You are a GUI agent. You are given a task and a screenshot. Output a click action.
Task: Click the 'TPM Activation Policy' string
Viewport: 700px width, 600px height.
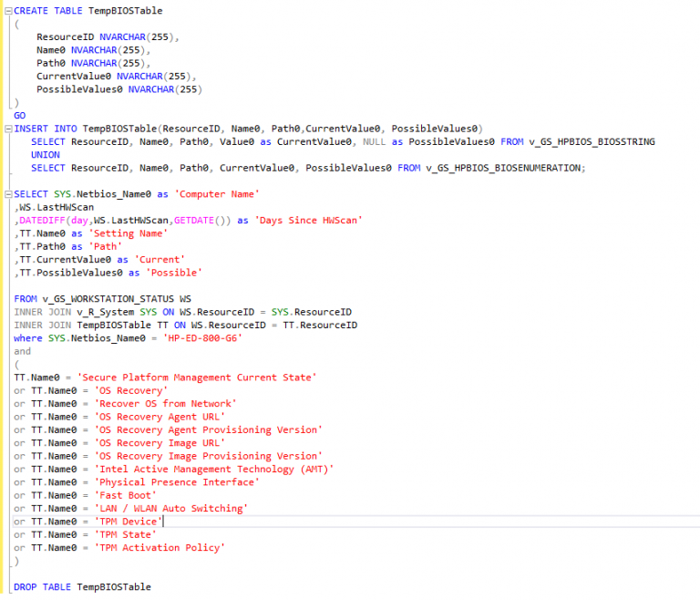click(x=160, y=548)
